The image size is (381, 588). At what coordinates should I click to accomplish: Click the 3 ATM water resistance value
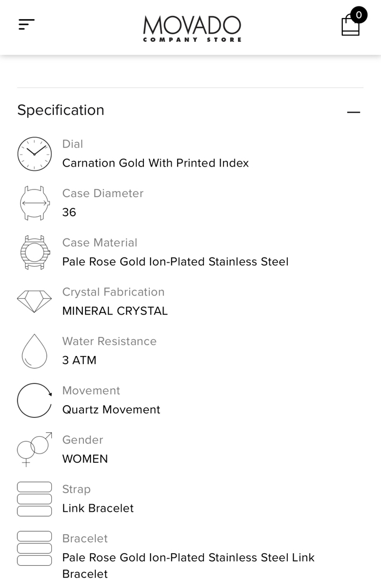tap(79, 360)
